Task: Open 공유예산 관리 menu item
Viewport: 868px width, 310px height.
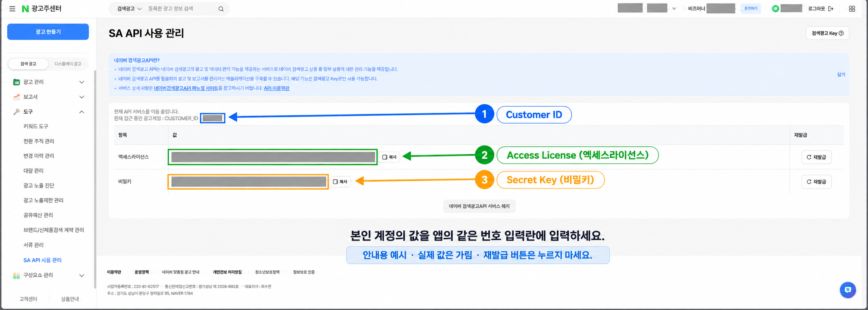Action: (x=38, y=215)
